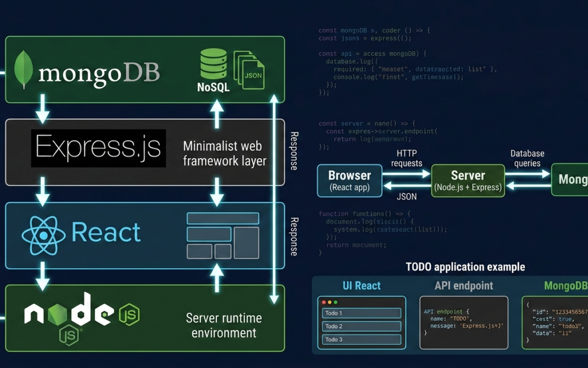Click the API endpoint column heading
588x368 pixels.
[464, 286]
